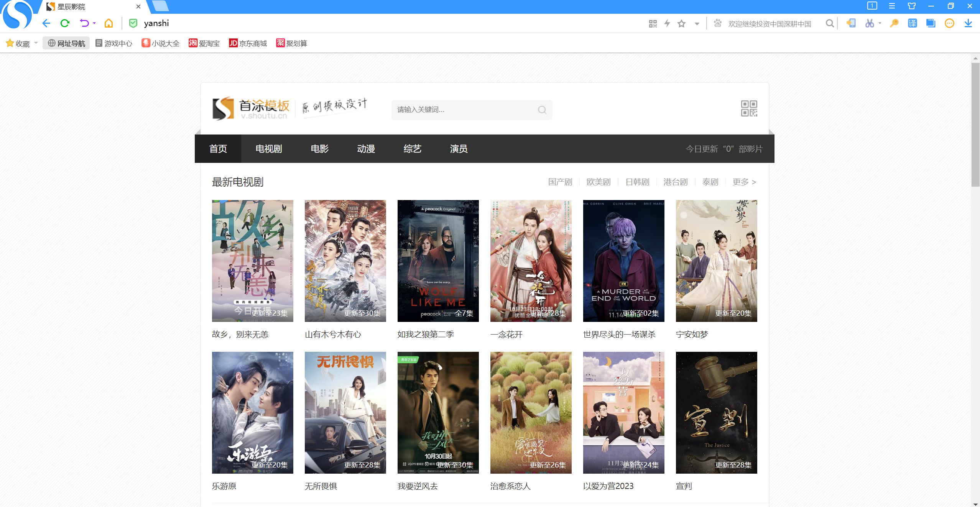Select the 动漫 navigation tab
The width and height of the screenshot is (980, 507).
coord(366,149)
